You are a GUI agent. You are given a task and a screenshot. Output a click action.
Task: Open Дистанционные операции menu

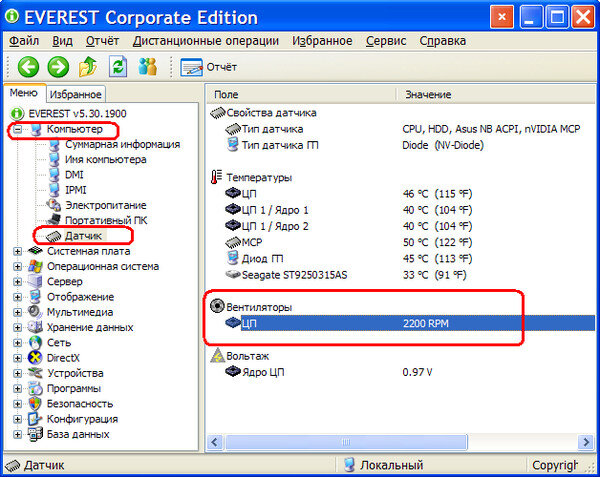pyautogui.click(x=206, y=41)
